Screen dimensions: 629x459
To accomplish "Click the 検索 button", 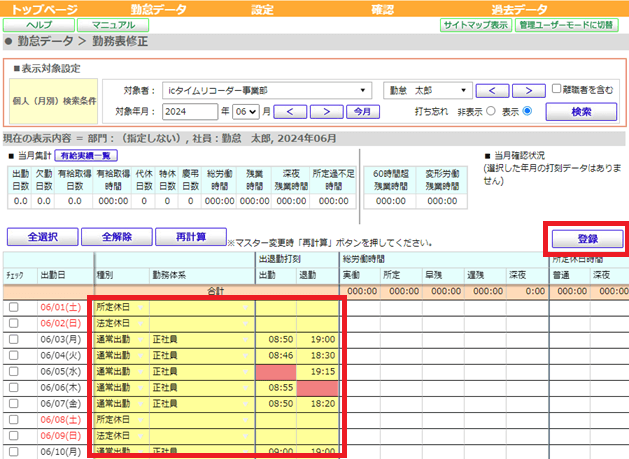I will (x=581, y=112).
